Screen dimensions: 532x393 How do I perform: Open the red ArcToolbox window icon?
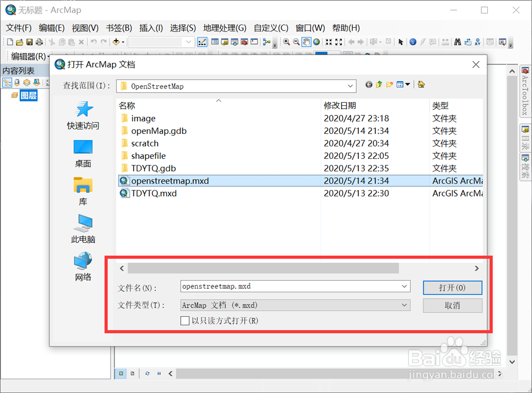point(244,42)
